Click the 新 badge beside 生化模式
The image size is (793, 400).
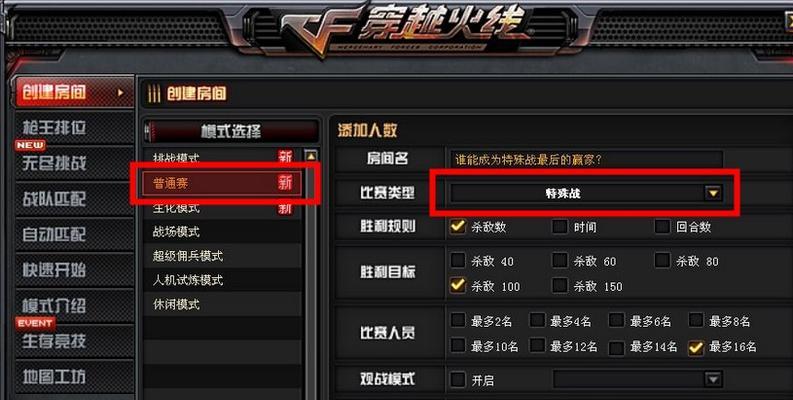pyautogui.click(x=285, y=207)
